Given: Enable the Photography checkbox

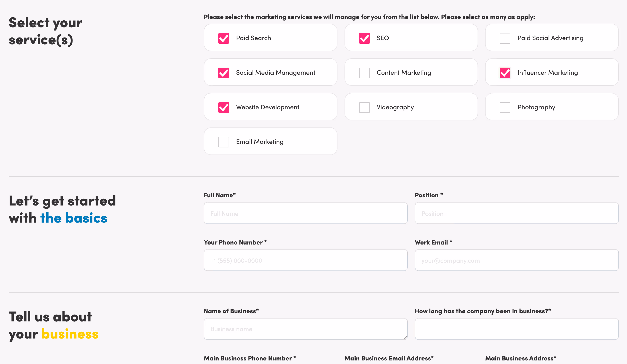Looking at the screenshot, I should pos(505,107).
